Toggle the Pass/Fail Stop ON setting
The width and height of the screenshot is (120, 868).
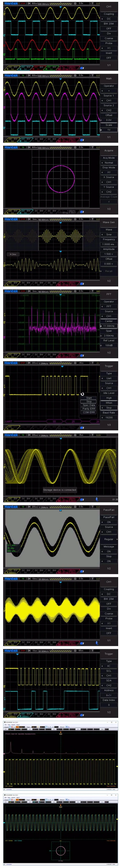point(109,561)
